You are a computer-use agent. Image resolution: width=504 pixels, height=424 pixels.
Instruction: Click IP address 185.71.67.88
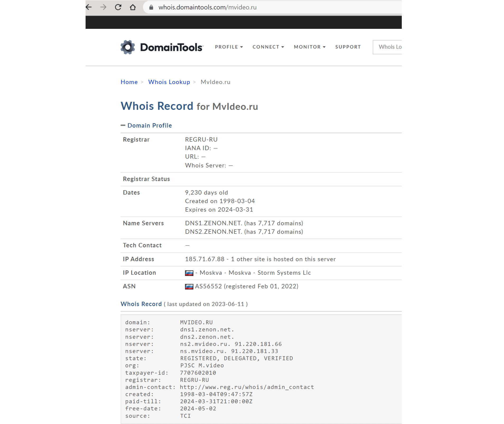point(205,259)
